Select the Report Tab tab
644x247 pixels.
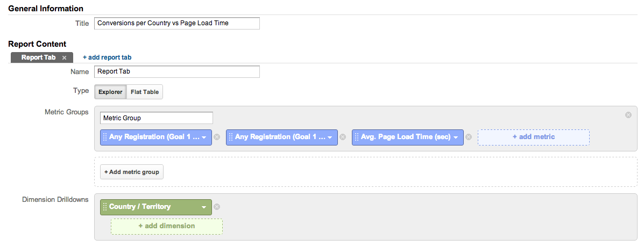coord(38,57)
